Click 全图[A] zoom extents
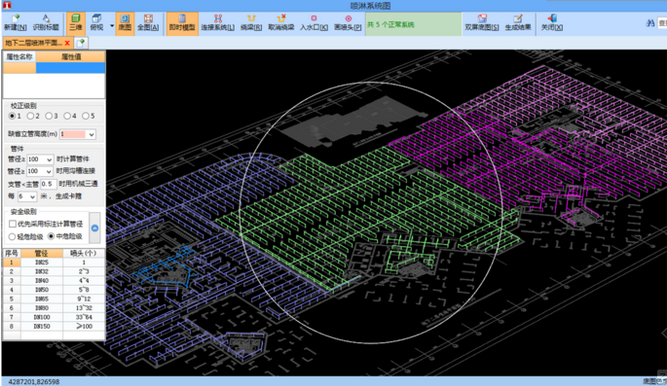The image size is (667, 386). (x=148, y=23)
